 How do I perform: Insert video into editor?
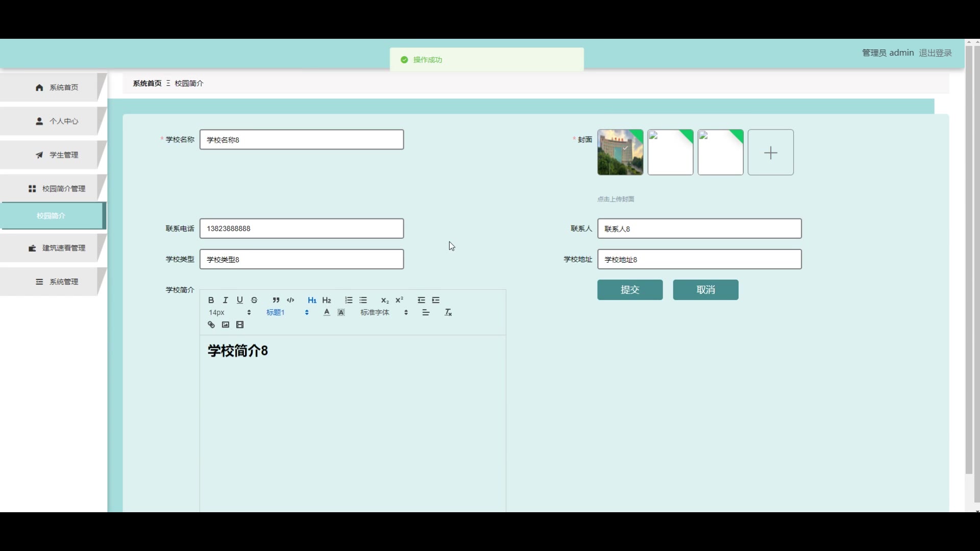pyautogui.click(x=240, y=325)
